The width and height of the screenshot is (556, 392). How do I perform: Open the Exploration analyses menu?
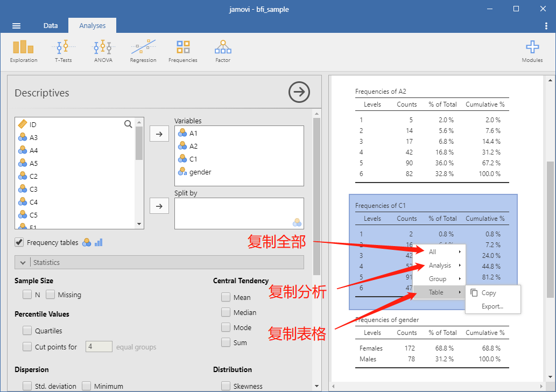click(x=23, y=52)
